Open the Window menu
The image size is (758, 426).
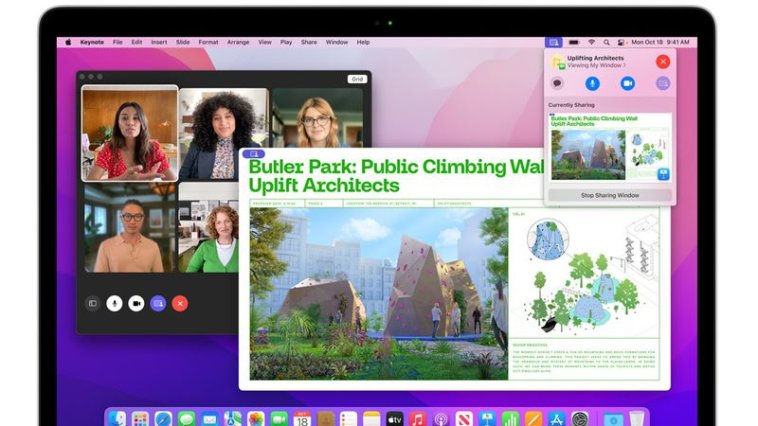click(x=337, y=43)
